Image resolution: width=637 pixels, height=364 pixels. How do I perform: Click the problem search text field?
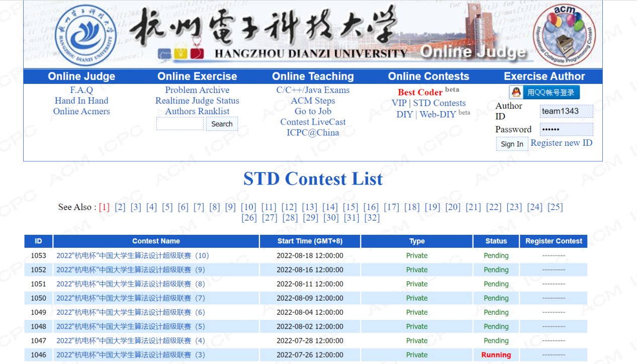coord(179,124)
